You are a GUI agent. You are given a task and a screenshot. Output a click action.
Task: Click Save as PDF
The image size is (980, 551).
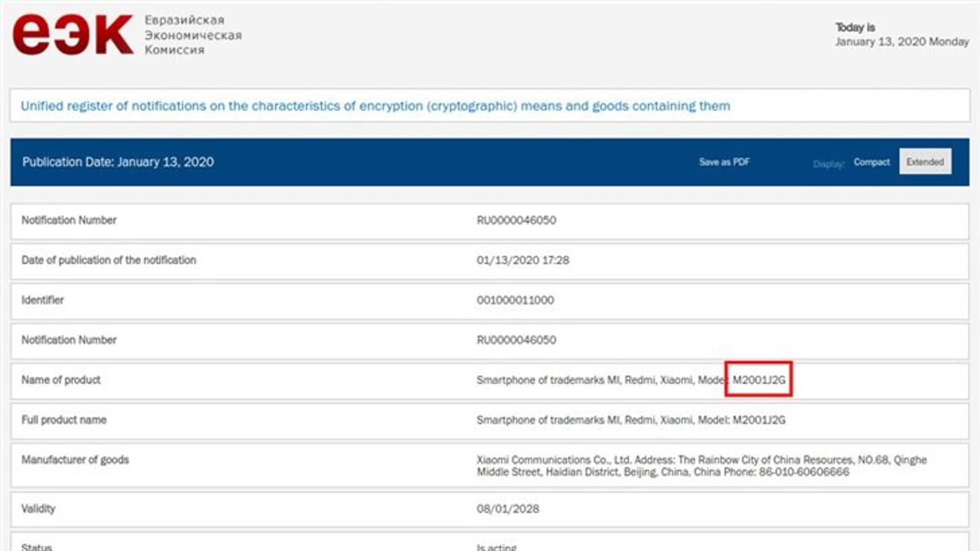pyautogui.click(x=724, y=162)
